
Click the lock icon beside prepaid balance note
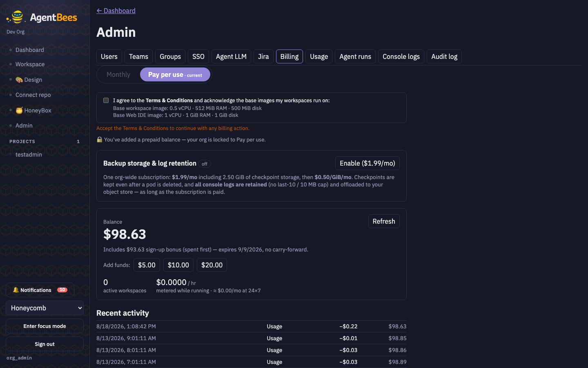[x=99, y=139]
